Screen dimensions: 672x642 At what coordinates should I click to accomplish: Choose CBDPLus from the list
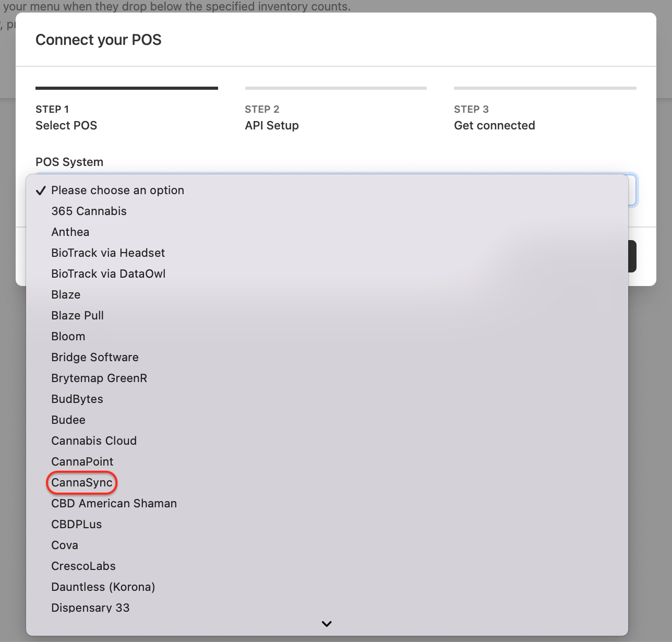pyautogui.click(x=327, y=525)
